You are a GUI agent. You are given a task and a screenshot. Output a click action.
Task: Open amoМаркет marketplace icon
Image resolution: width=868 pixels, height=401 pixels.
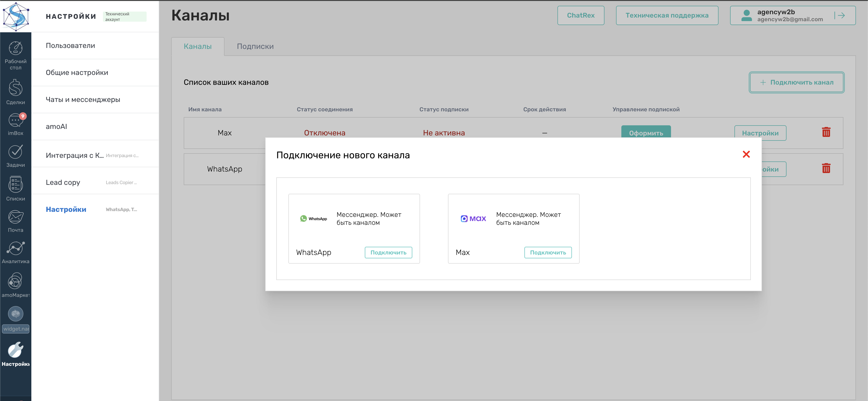click(x=15, y=281)
